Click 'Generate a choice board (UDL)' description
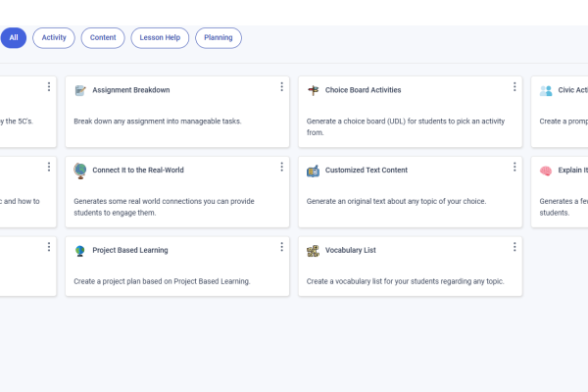 point(406,126)
